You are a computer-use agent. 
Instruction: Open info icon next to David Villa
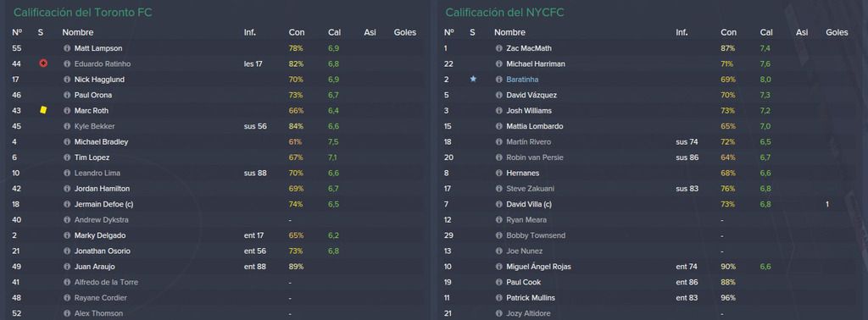(x=498, y=205)
